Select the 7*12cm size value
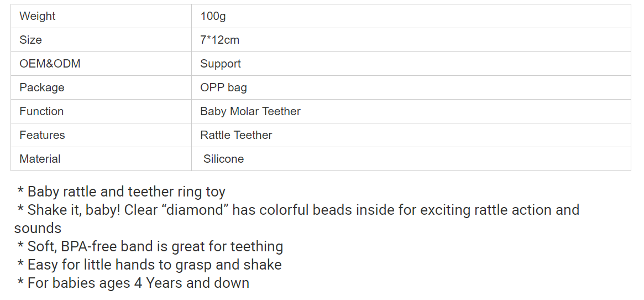Viewport: 644px width, 300px height. click(x=219, y=40)
